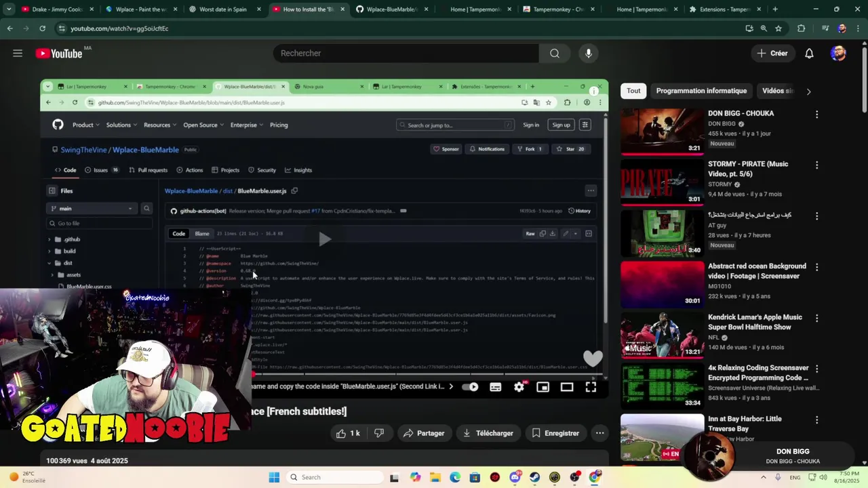This screenshot has width=868, height=488.
Task: Open the YouTube account avatar menu
Action: [x=838, y=53]
